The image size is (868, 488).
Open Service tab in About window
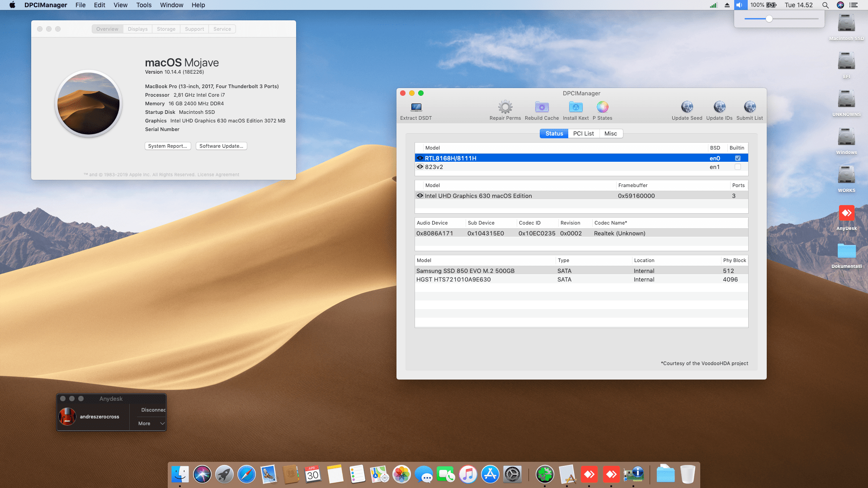coord(222,29)
